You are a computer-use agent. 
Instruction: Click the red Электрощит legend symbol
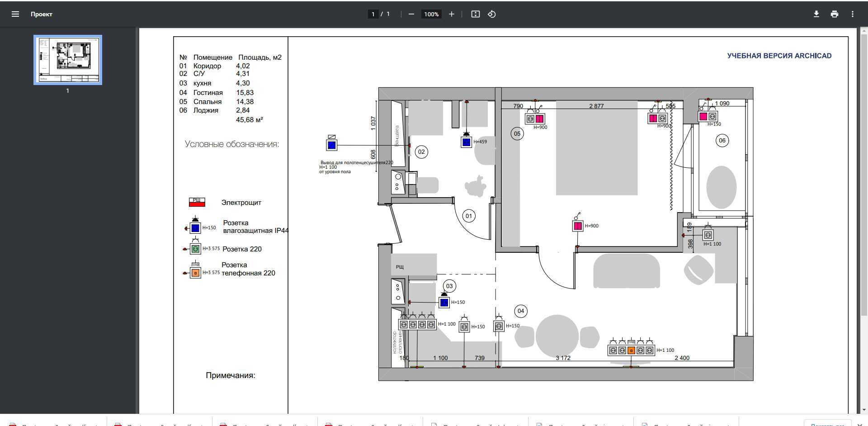coord(197,202)
